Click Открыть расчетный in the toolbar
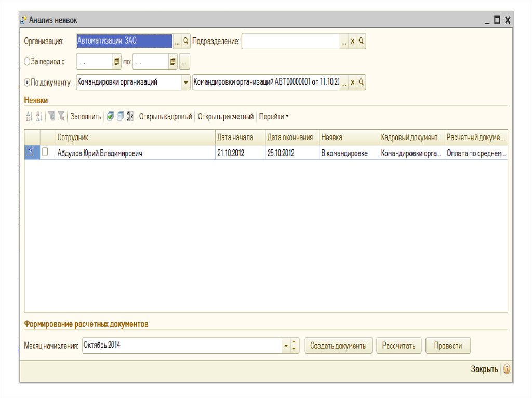Screen dimensions: 532x398 coord(225,117)
